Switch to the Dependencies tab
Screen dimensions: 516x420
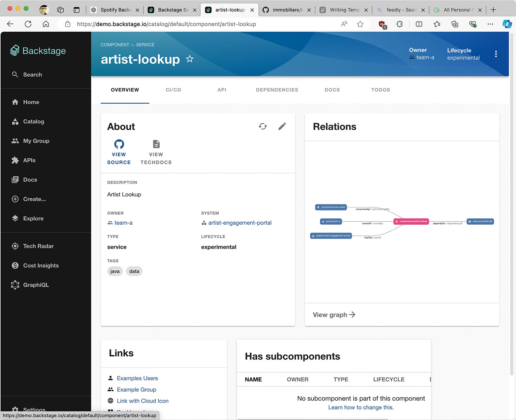tap(277, 90)
